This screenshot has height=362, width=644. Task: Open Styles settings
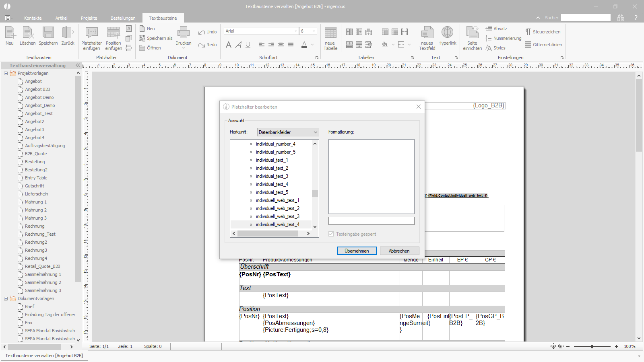tap(495, 48)
